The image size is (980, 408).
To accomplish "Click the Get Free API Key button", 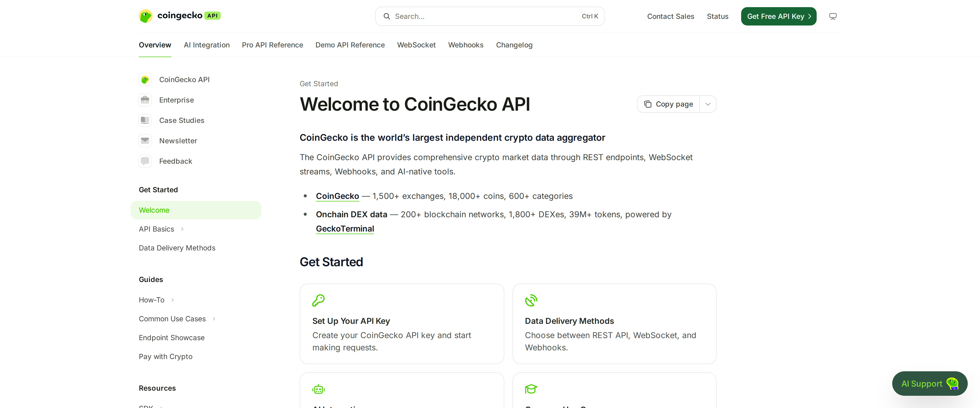I will click(778, 16).
